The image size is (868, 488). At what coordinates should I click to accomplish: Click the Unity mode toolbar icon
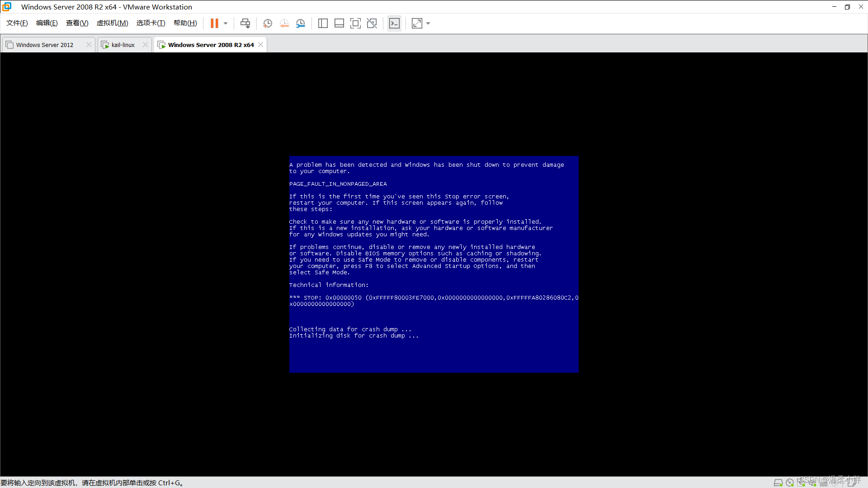pos(372,23)
